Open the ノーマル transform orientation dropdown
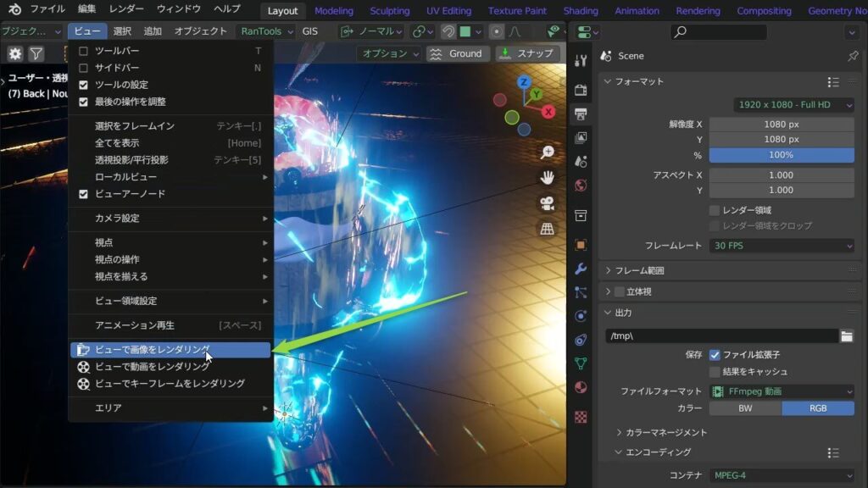Viewport: 868px width, 488px height. [371, 31]
